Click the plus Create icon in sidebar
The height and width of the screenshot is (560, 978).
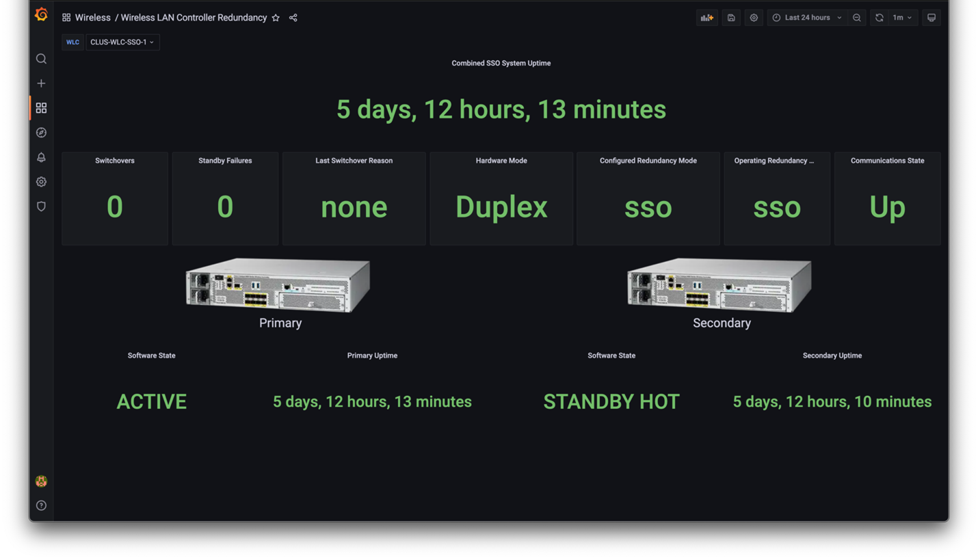tap(41, 83)
